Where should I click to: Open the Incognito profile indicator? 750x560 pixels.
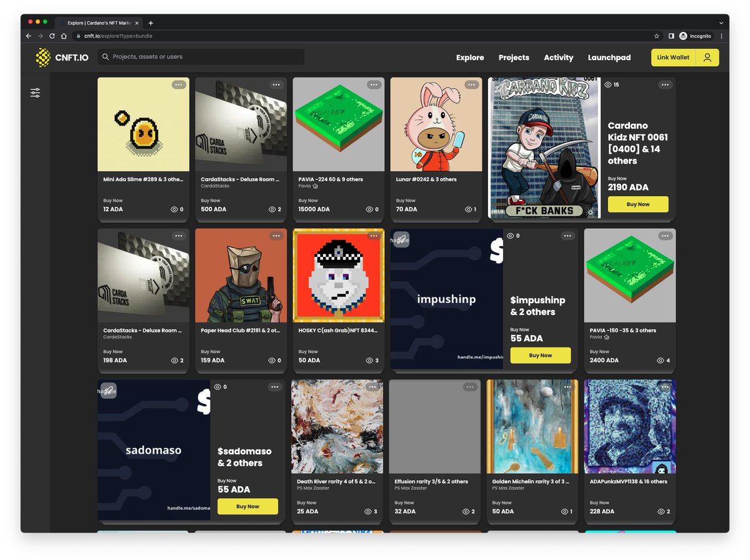tap(696, 36)
